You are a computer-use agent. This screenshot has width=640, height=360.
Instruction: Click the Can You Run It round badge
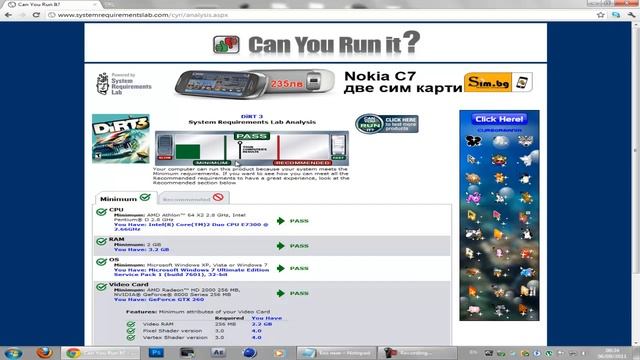pos(369,124)
